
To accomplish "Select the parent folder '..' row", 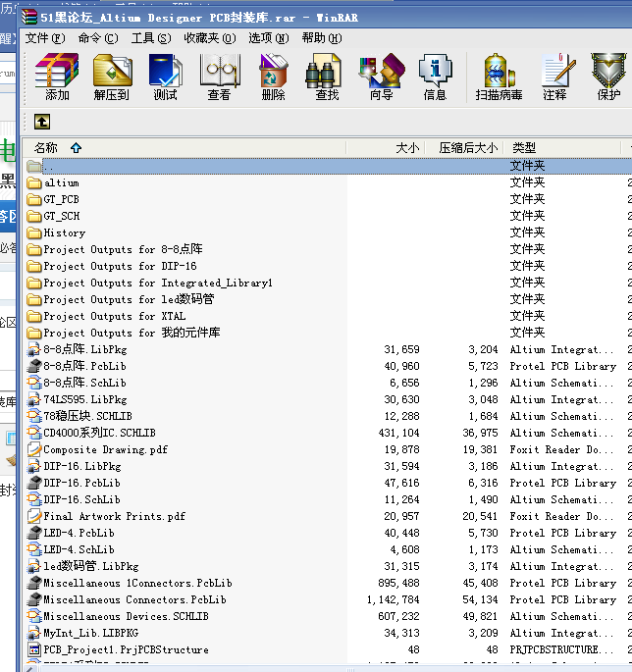I will point(328,166).
